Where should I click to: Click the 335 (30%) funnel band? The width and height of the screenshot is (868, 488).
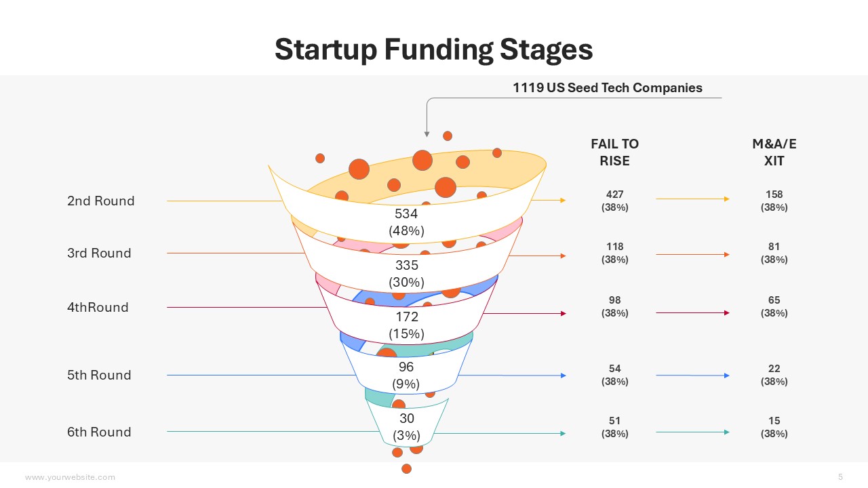(406, 273)
